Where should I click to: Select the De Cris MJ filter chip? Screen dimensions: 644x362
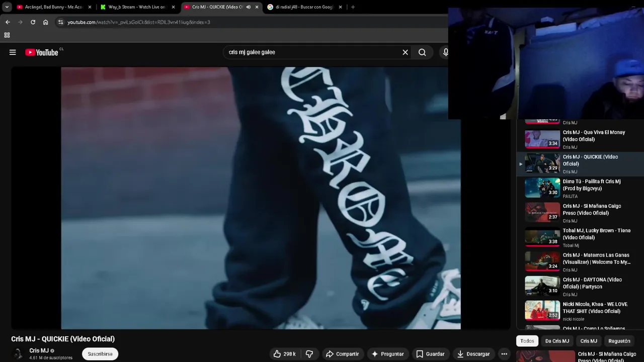coord(557,341)
